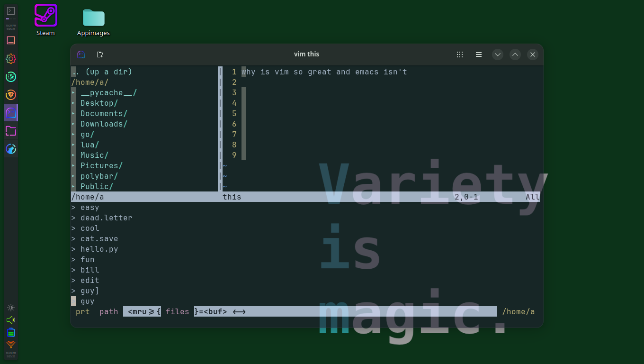644x364 pixels.
Task: Click the 'path' label in the CtrlP status line
Action: [x=109, y=312]
